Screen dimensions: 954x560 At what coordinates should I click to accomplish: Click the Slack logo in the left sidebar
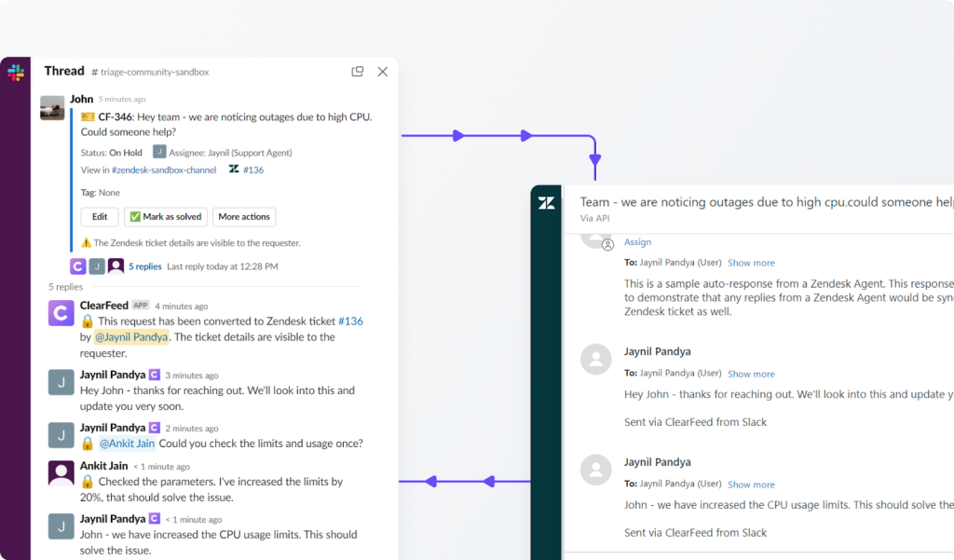tap(15, 72)
